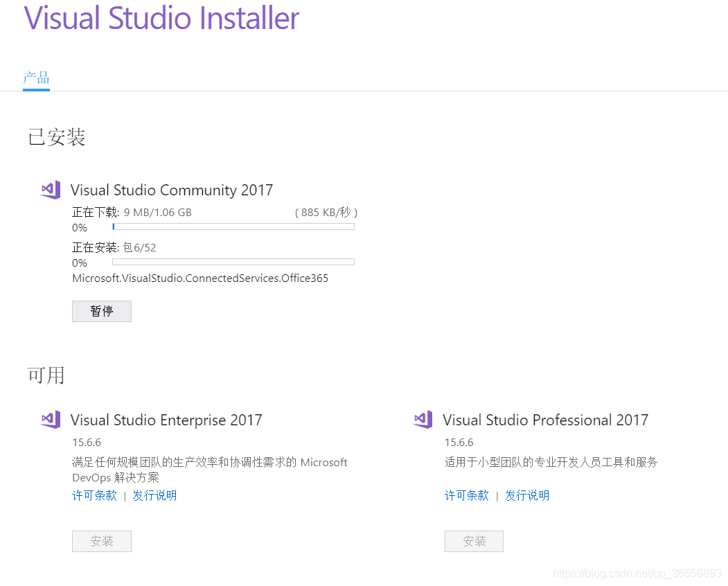
Task: Click the Visual Studio Enterprise 2017 logo icon
Action: [51, 419]
